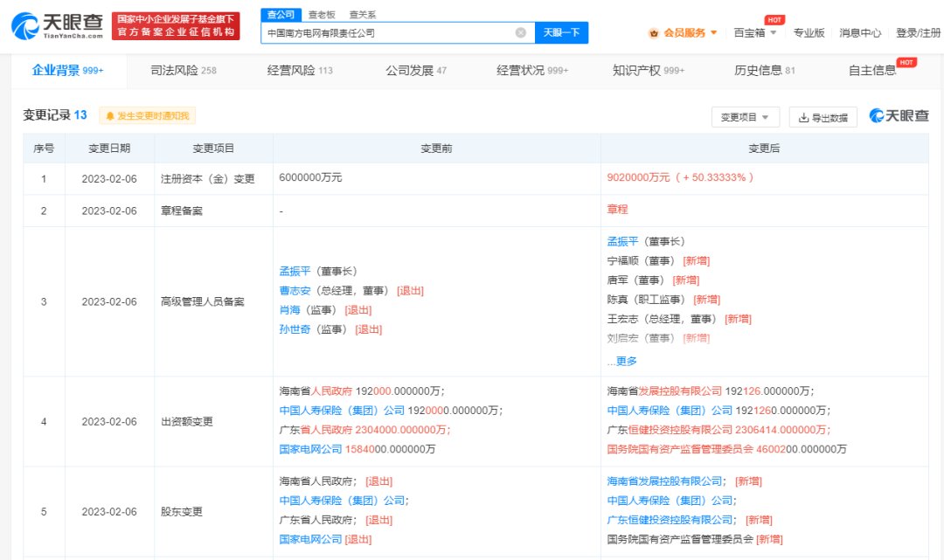Click the 9020000万元 registered capital value
The width and height of the screenshot is (944, 560).
tap(638, 177)
